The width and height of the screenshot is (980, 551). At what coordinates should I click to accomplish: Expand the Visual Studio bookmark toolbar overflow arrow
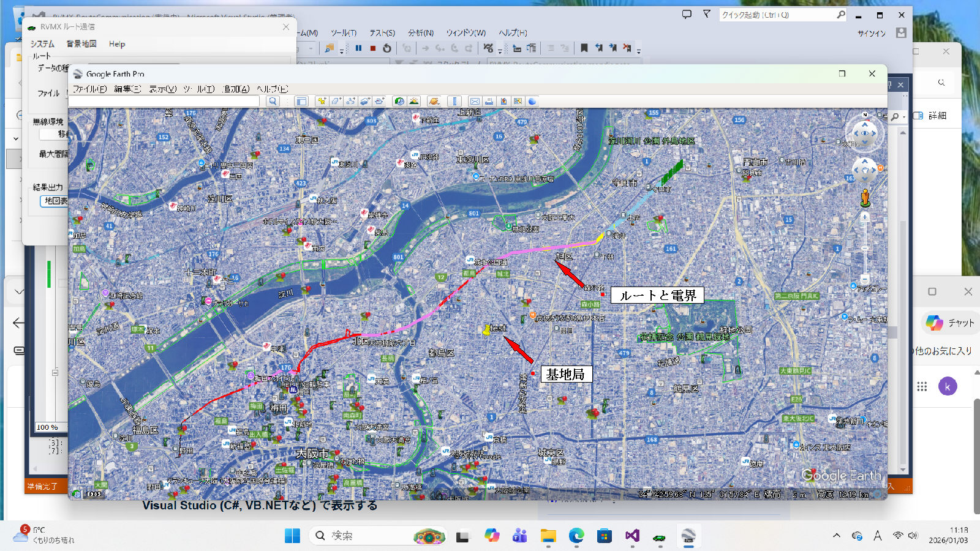pos(639,51)
